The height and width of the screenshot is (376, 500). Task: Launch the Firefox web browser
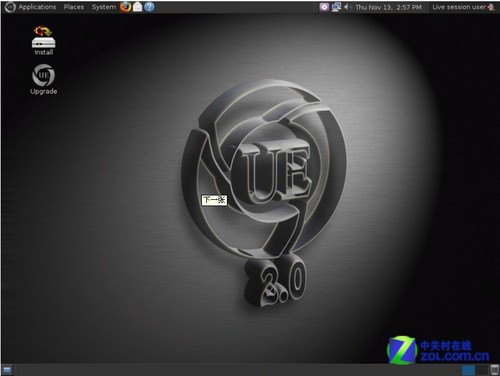pos(125,7)
